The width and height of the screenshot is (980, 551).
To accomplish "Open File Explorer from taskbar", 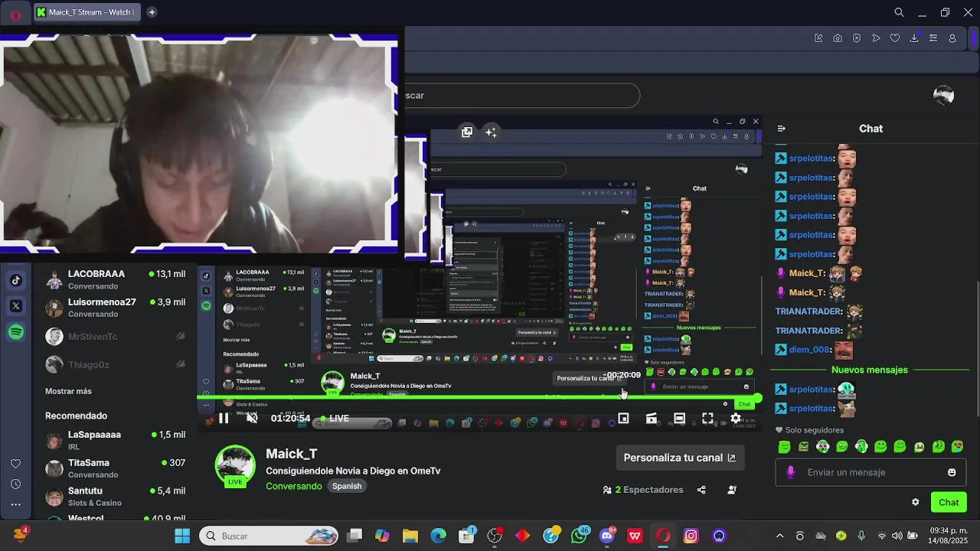I will coord(410,536).
